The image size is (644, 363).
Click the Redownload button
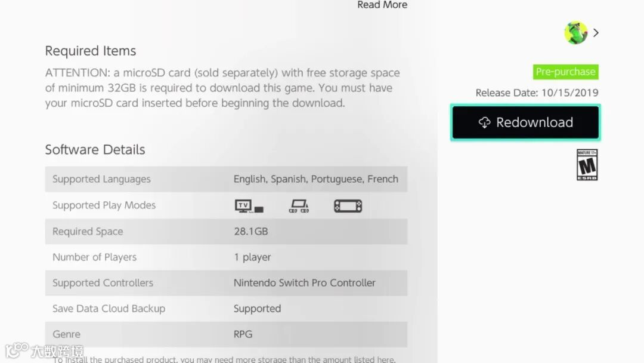coord(525,122)
